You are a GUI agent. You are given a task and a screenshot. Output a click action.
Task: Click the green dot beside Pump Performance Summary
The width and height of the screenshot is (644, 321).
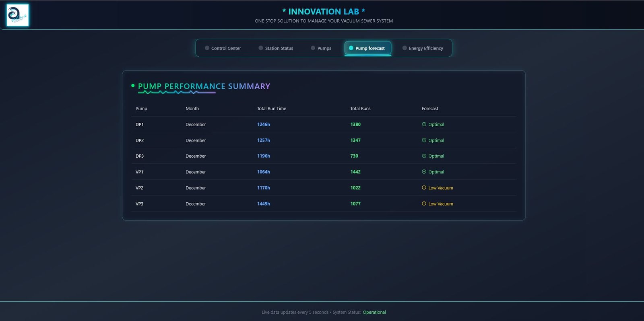133,85
